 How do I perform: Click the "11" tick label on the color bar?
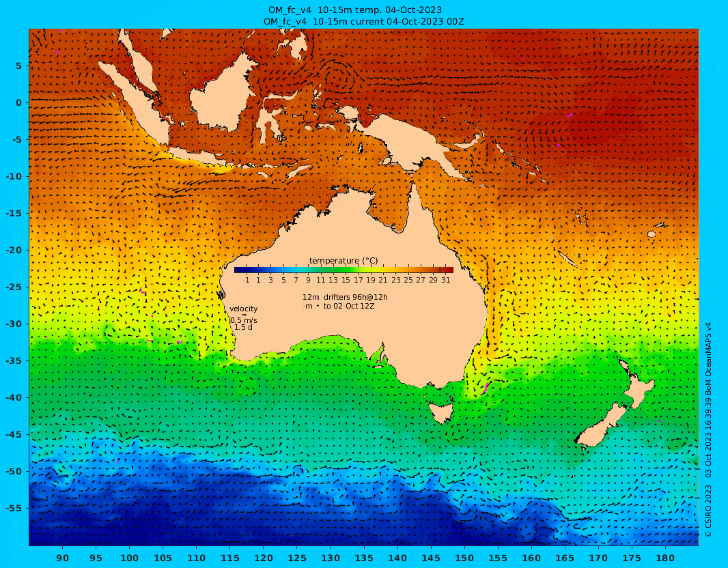tap(320, 280)
